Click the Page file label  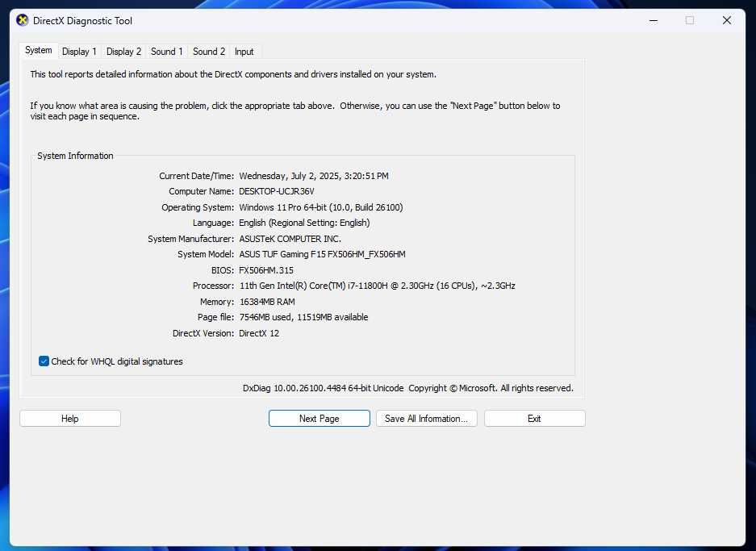[215, 317]
